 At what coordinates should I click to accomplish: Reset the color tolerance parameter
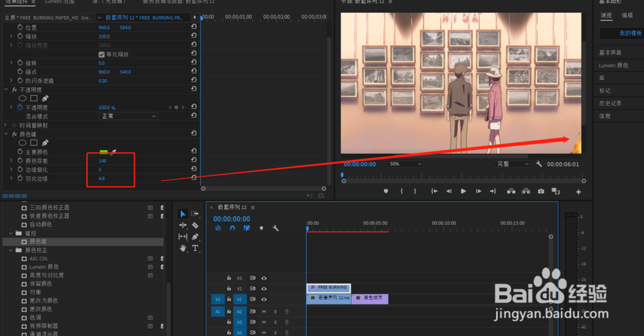point(193,160)
